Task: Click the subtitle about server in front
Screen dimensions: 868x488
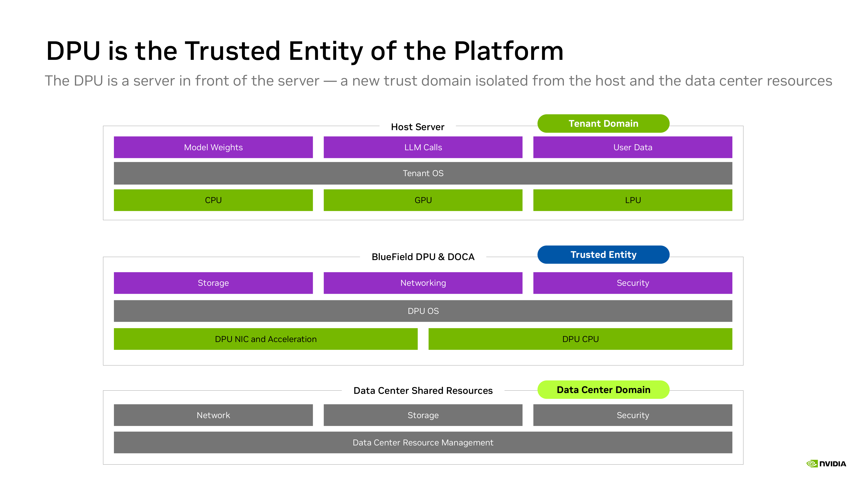Action: click(438, 81)
